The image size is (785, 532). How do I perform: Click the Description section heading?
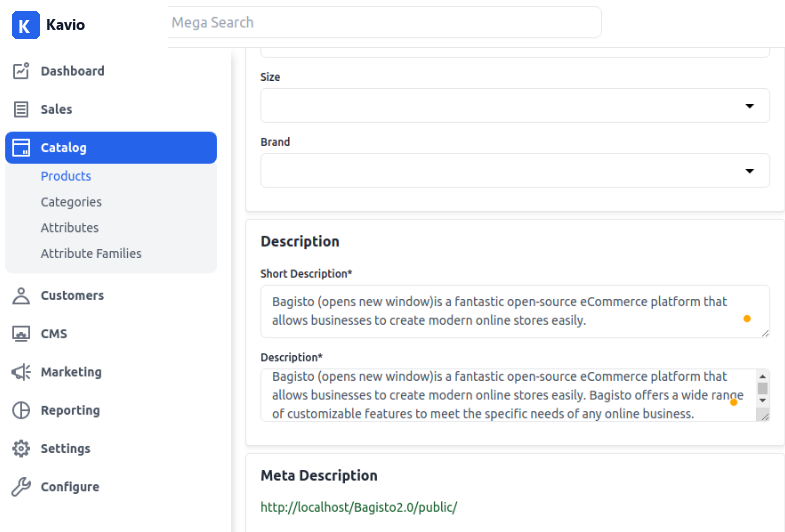[x=300, y=242]
